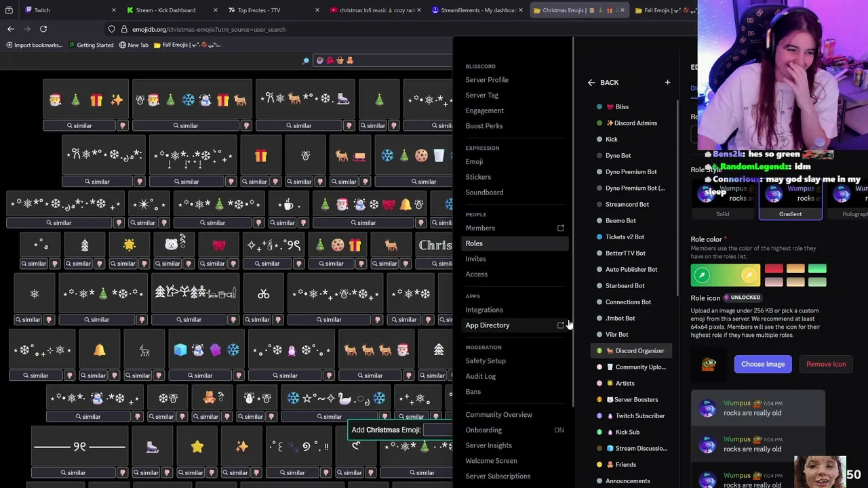Click the search magnifier icon on emojidb
The width and height of the screenshot is (868, 488).
(x=306, y=60)
